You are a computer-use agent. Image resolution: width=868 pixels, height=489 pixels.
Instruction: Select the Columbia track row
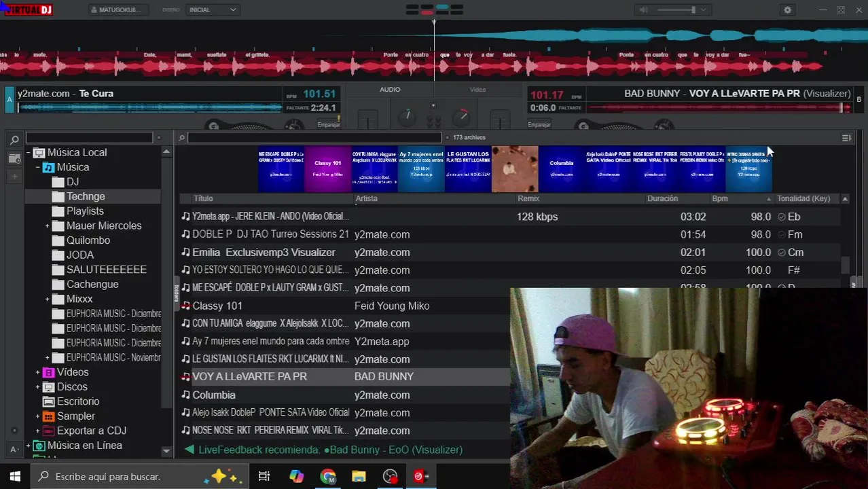[344, 395]
